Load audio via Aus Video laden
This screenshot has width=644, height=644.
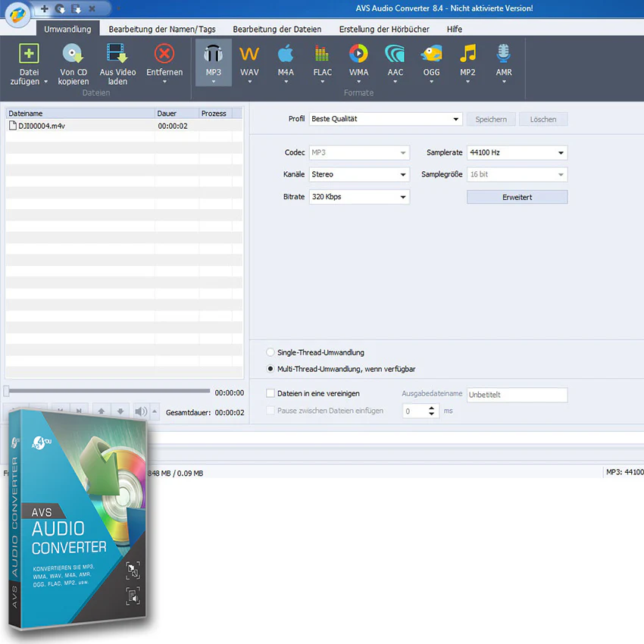[x=117, y=64]
